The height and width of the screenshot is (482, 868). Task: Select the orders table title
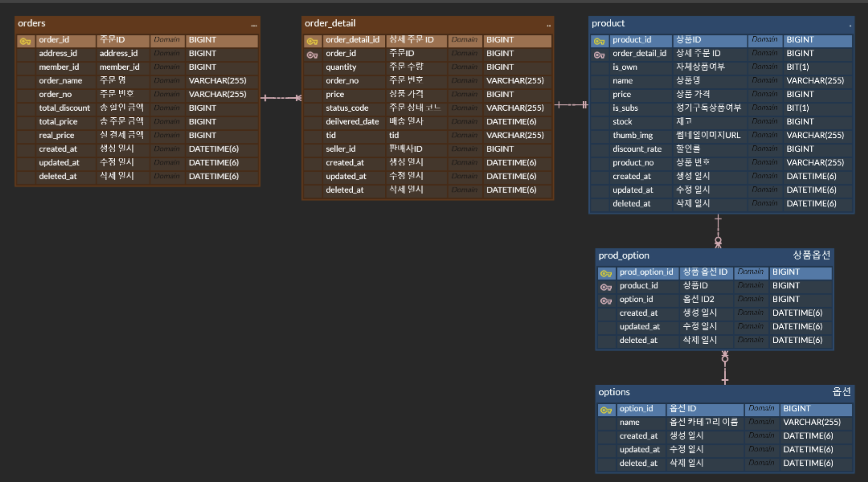coord(32,23)
